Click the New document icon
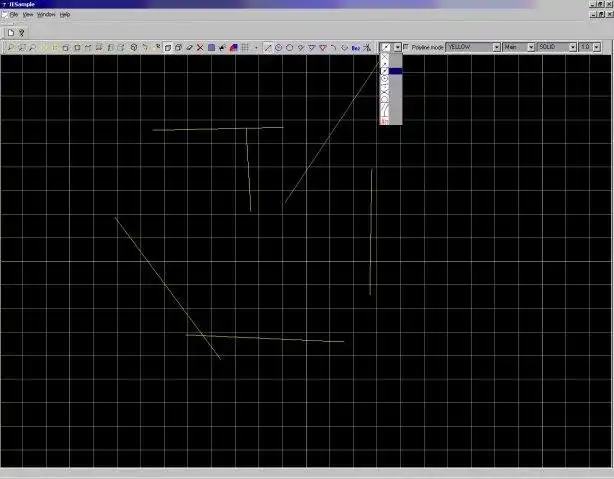The height and width of the screenshot is (479, 614). (x=11, y=33)
